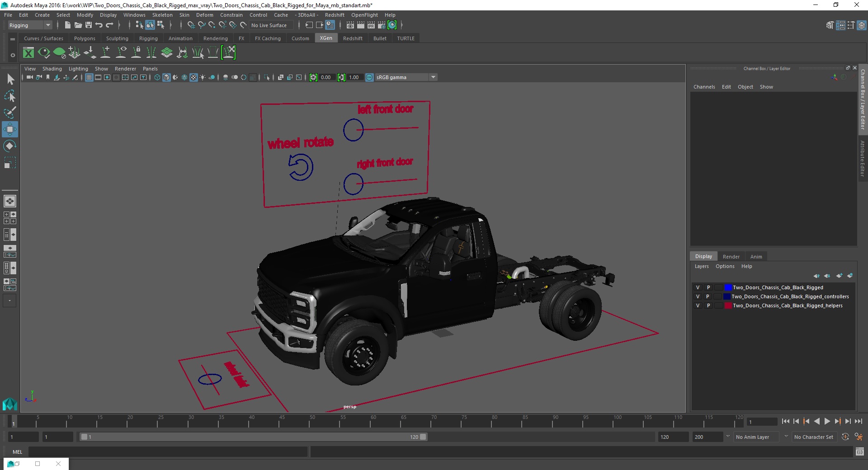Open the Anim layer tab
The width and height of the screenshot is (868, 470).
(x=756, y=257)
